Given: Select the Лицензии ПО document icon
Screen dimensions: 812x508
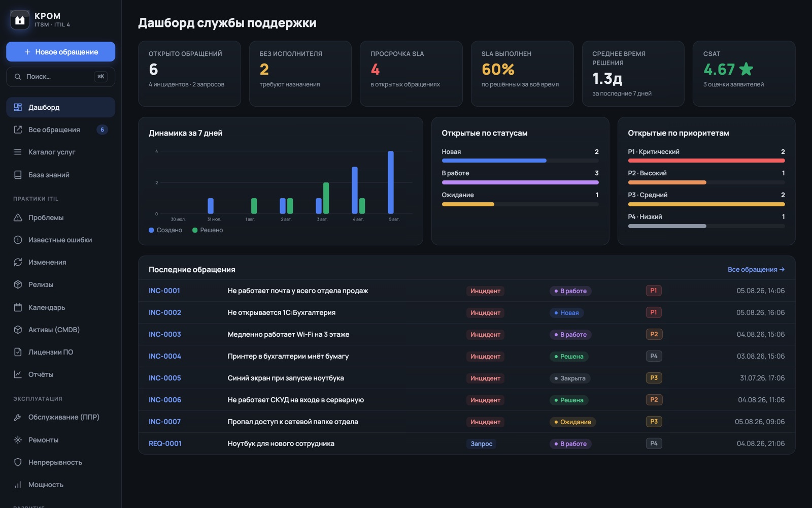Looking at the screenshot, I should 18,352.
